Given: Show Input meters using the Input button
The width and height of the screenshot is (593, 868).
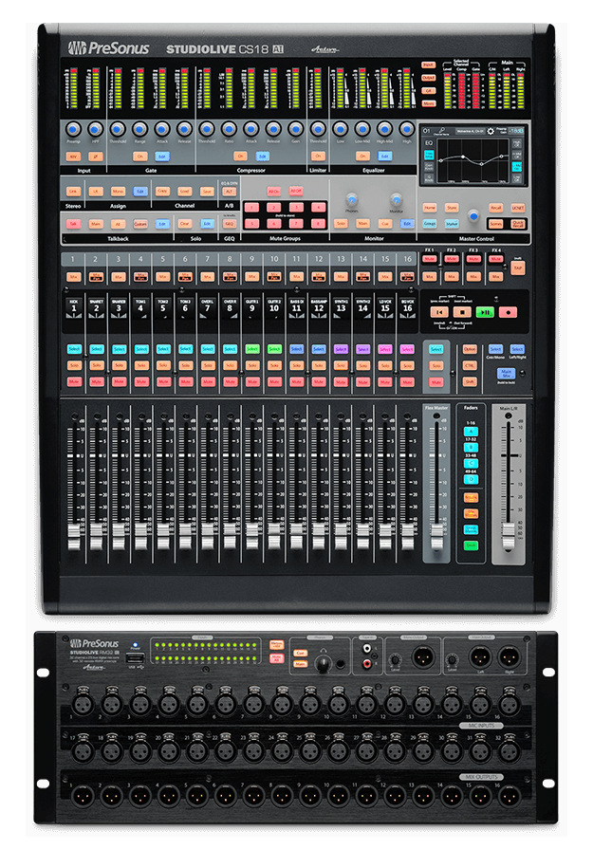Looking at the screenshot, I should 428,65.
